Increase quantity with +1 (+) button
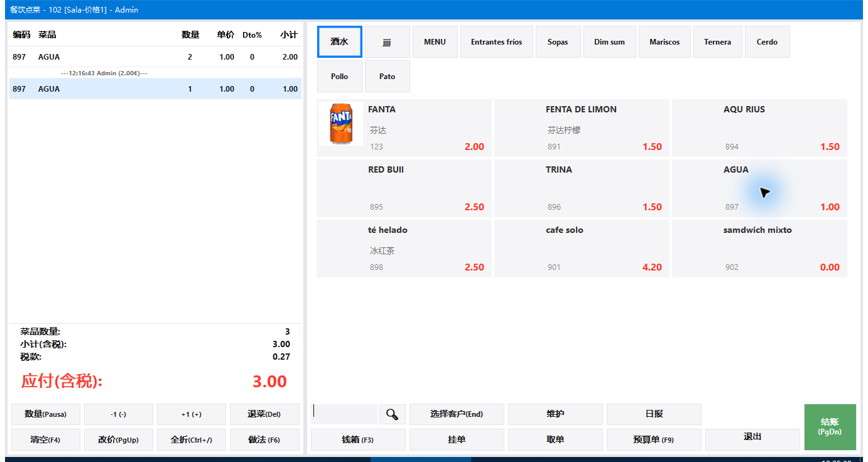 click(x=192, y=414)
